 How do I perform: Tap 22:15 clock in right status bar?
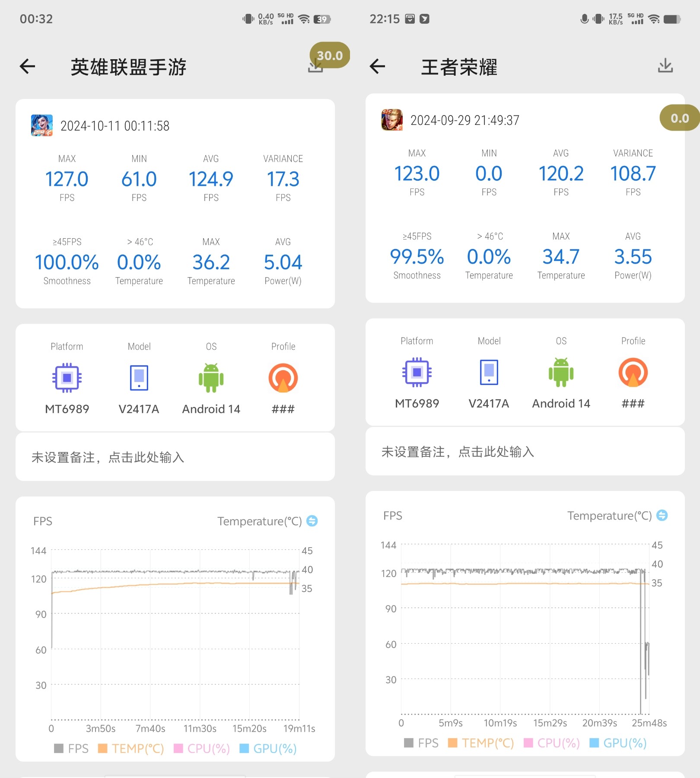tap(385, 19)
